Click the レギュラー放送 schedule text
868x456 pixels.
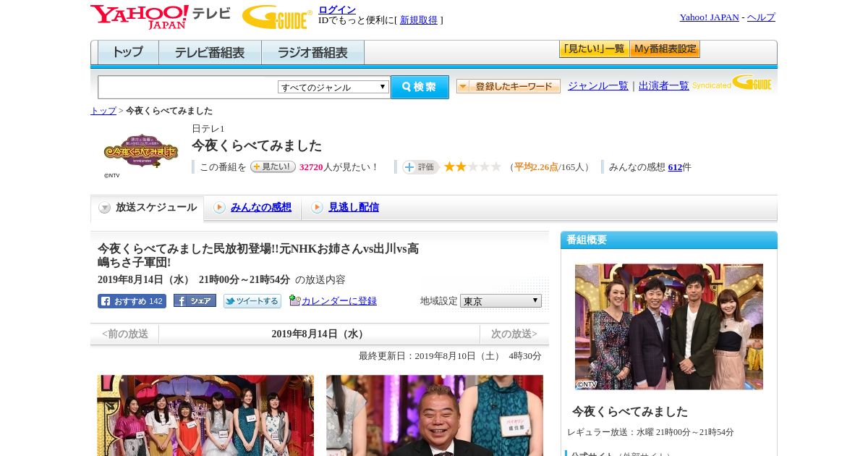pyautogui.click(x=650, y=432)
